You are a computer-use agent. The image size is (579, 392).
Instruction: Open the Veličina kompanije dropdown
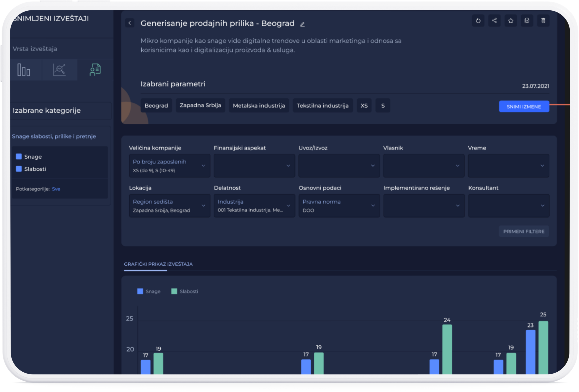[169, 166]
